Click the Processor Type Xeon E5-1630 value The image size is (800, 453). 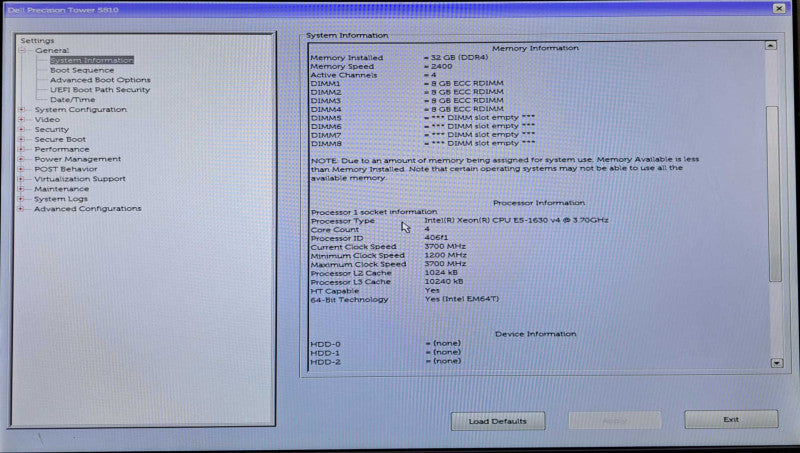[516, 220]
